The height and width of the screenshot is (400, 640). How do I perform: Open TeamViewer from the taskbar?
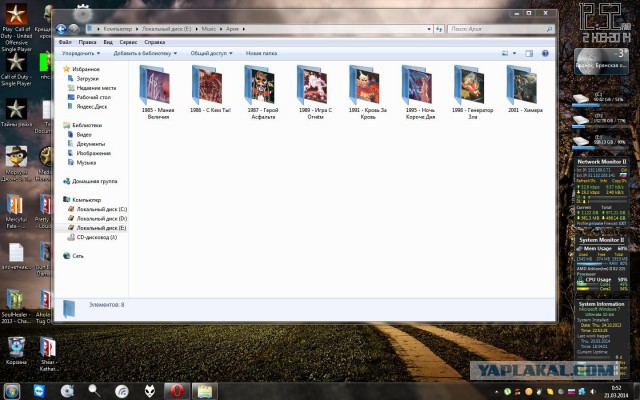coord(40,391)
